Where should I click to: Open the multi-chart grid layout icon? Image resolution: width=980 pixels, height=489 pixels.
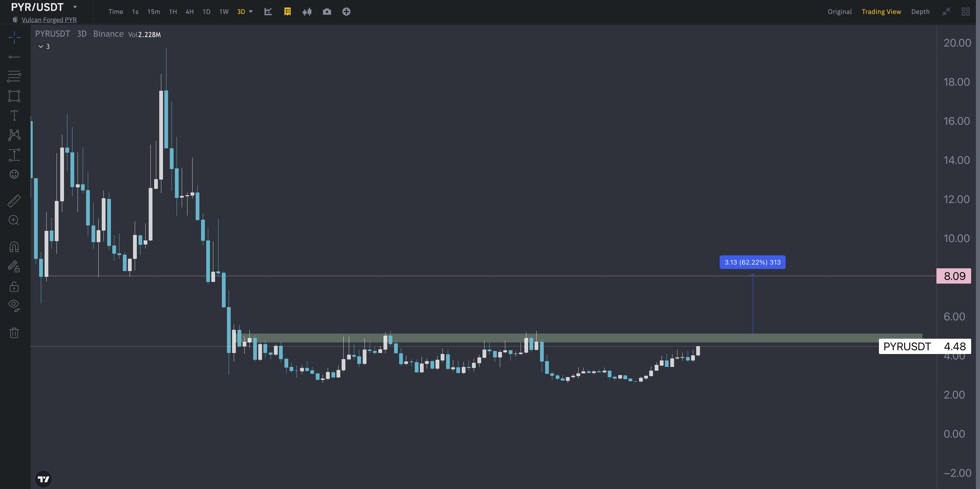tap(966, 12)
